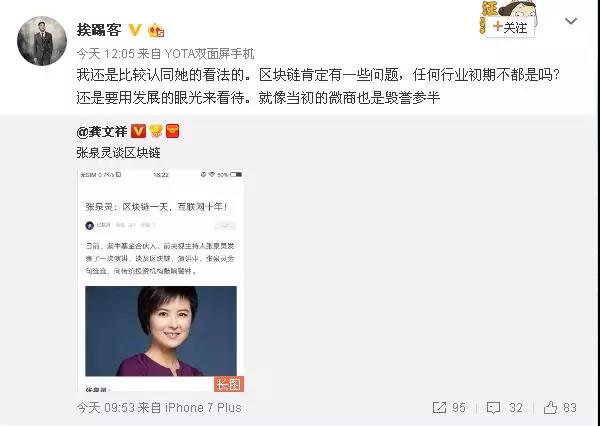Image resolution: width=600 pixels, height=426 pixels.
Task: Click the quoted text 张泉灵谈区块链
Action: click(118, 153)
